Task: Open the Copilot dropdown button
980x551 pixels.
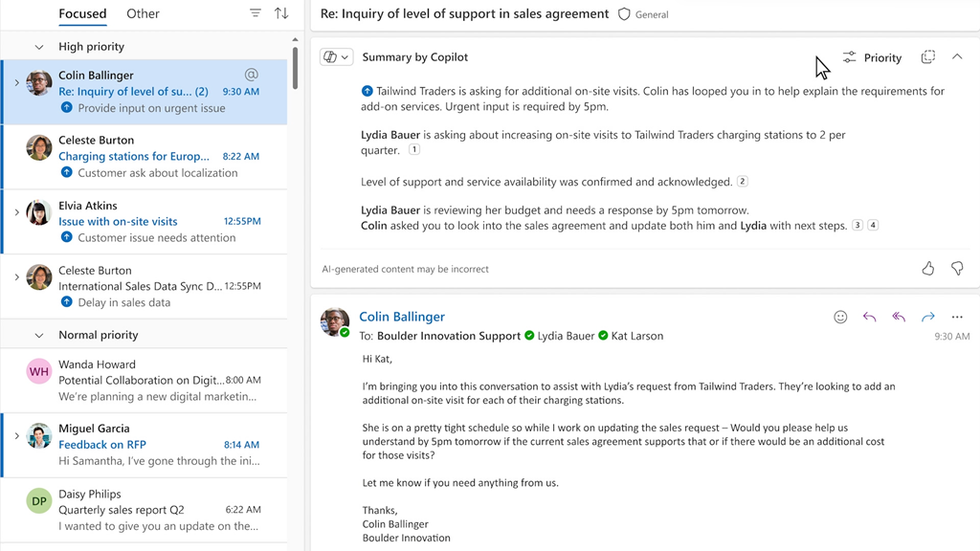Action: 336,57
